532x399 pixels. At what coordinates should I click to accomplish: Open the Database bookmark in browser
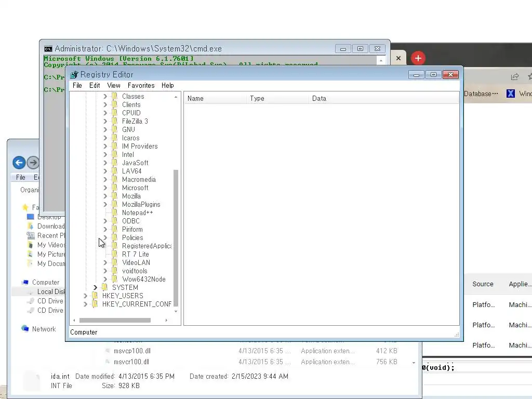click(x=481, y=94)
